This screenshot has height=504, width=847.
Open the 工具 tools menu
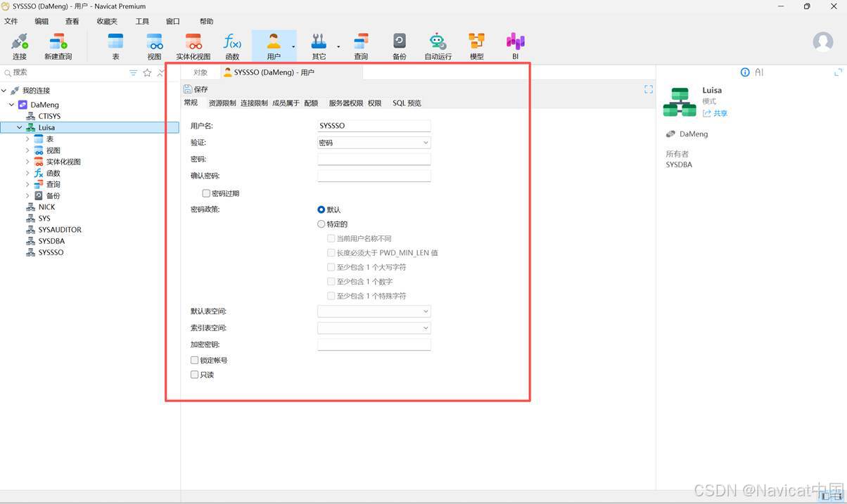point(142,21)
